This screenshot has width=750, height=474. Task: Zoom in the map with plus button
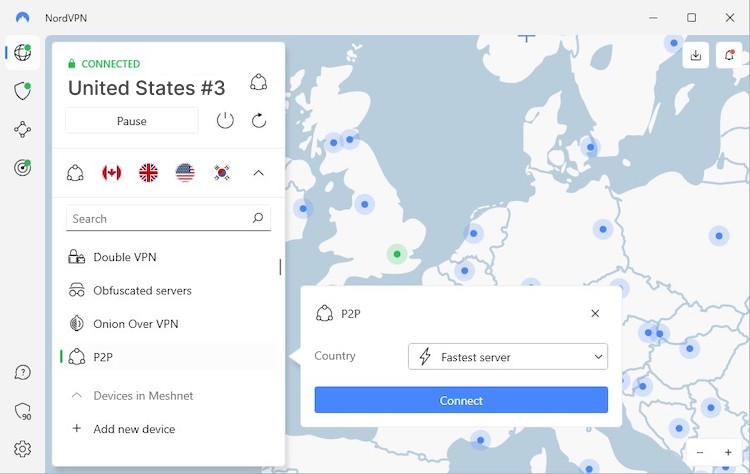tap(728, 453)
